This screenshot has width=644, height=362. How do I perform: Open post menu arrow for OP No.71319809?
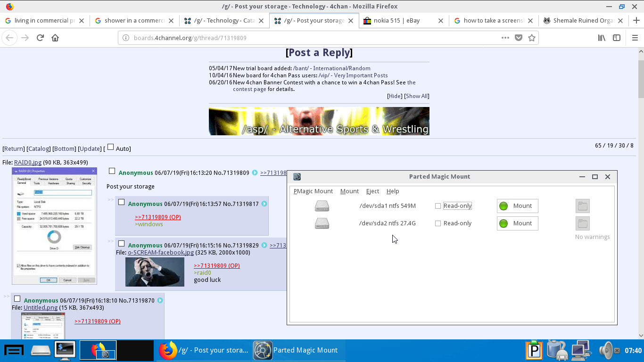[x=255, y=173]
